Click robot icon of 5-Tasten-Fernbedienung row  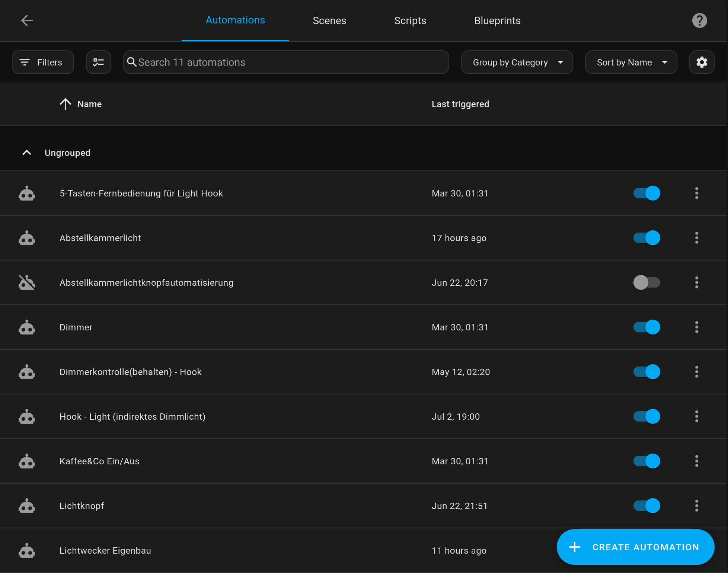tap(27, 193)
